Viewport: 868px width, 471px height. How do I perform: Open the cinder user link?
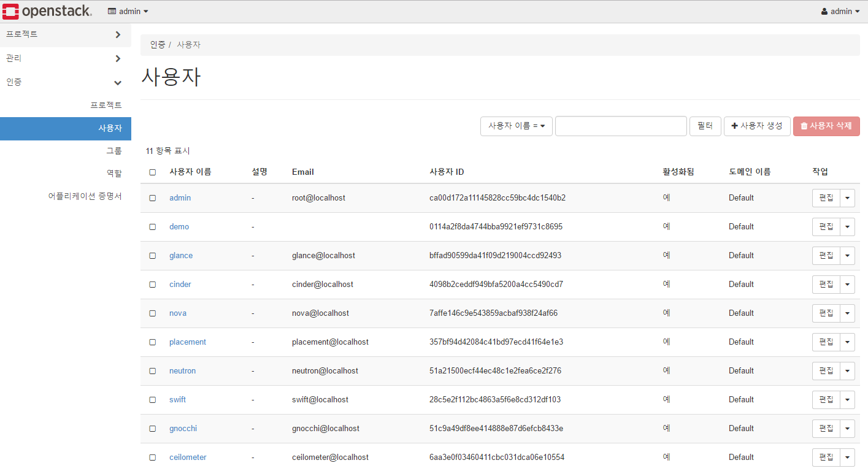[x=180, y=285]
